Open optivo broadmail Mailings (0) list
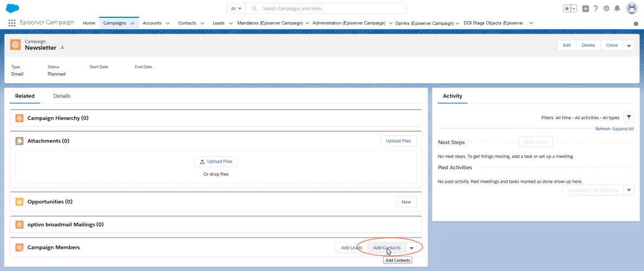Image resolution: width=644 pixels, height=271 pixels. click(65, 225)
